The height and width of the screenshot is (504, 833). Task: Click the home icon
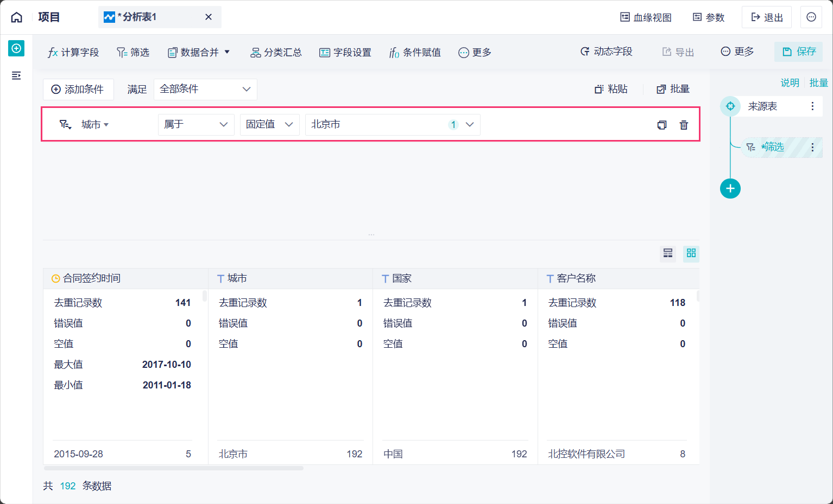(17, 17)
